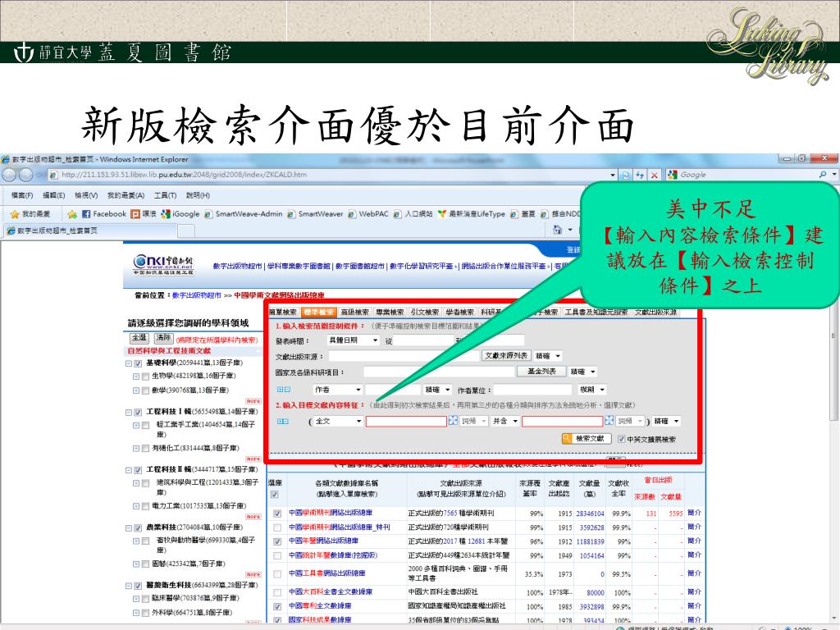Expand the 數學 tree node
The image size is (840, 630).
[x=136, y=390]
